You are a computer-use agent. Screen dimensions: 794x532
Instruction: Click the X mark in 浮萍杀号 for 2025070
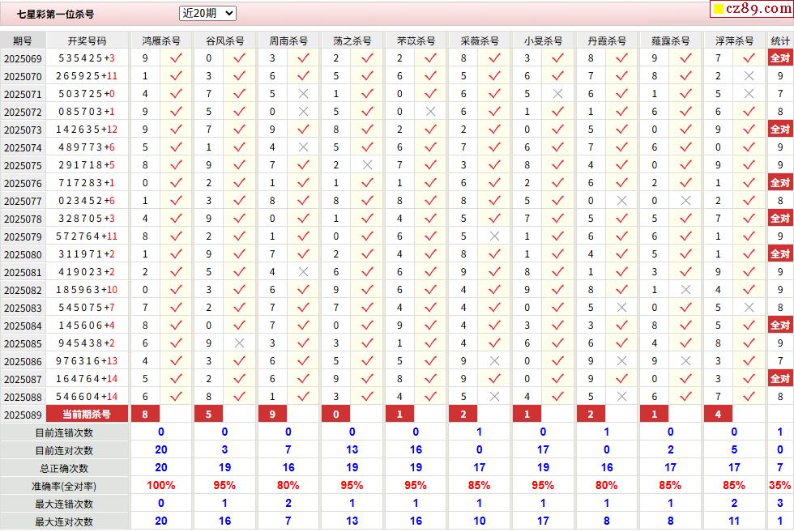point(749,76)
